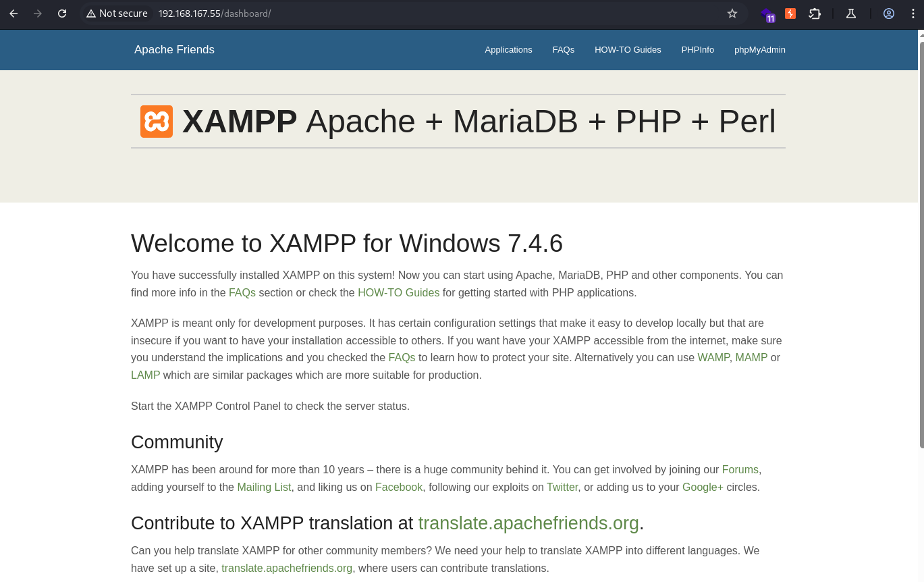Click the browser back arrow
This screenshot has height=582, width=924.
tap(13, 14)
